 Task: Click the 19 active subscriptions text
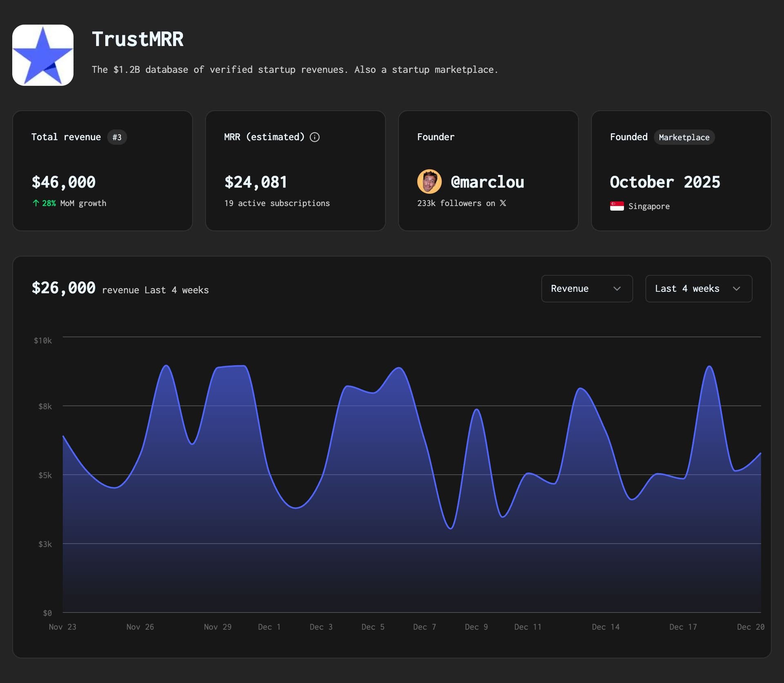pos(277,203)
